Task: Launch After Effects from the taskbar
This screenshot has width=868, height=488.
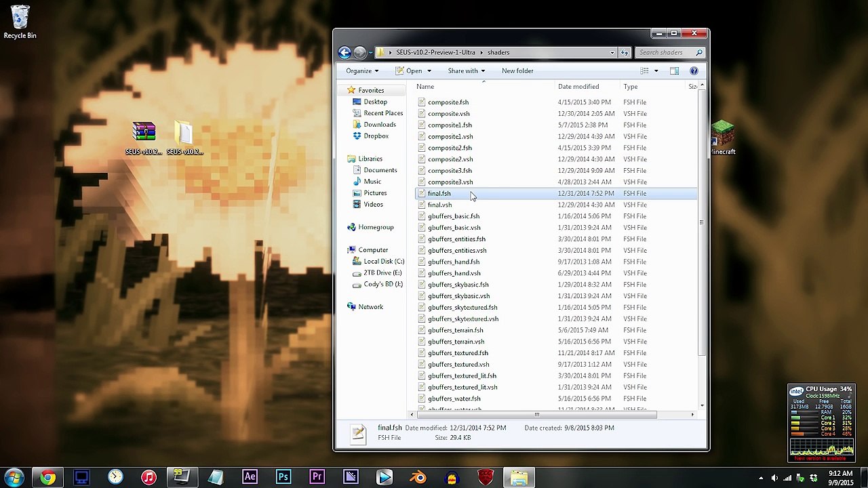Action: 250,477
